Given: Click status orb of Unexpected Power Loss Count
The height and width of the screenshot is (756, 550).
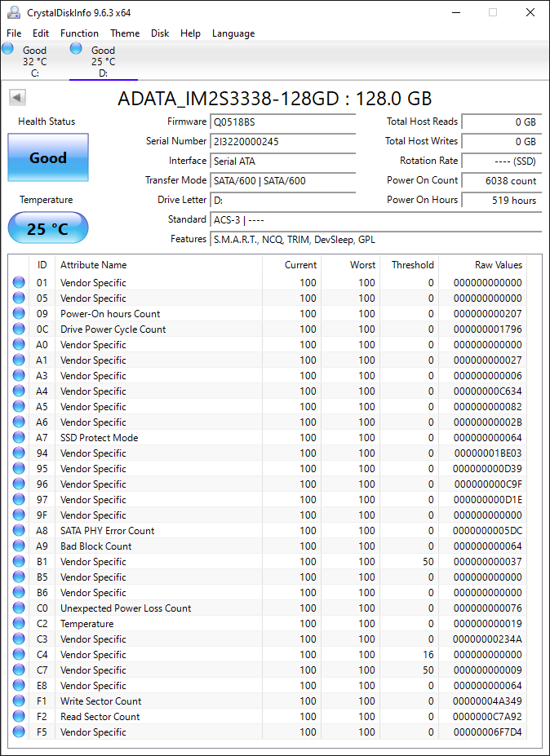Looking at the screenshot, I should pyautogui.click(x=19, y=608).
